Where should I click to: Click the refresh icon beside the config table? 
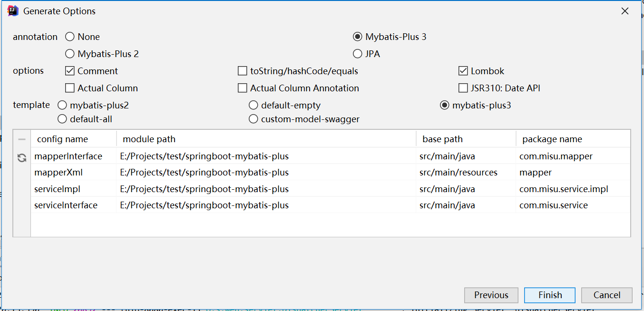(x=22, y=158)
